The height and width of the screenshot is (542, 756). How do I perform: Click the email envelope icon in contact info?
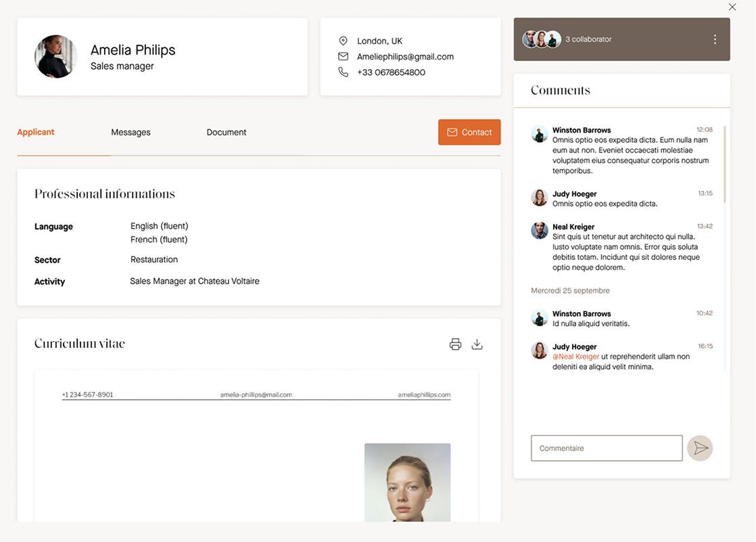tap(344, 57)
